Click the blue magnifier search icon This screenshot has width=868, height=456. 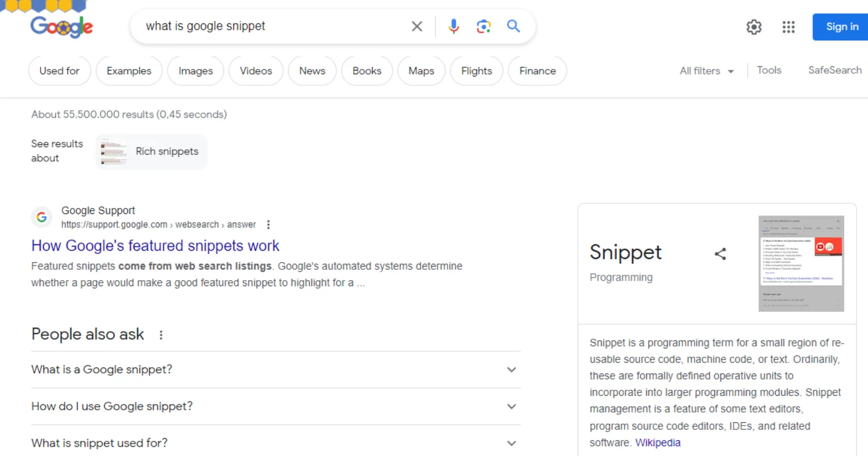click(513, 26)
